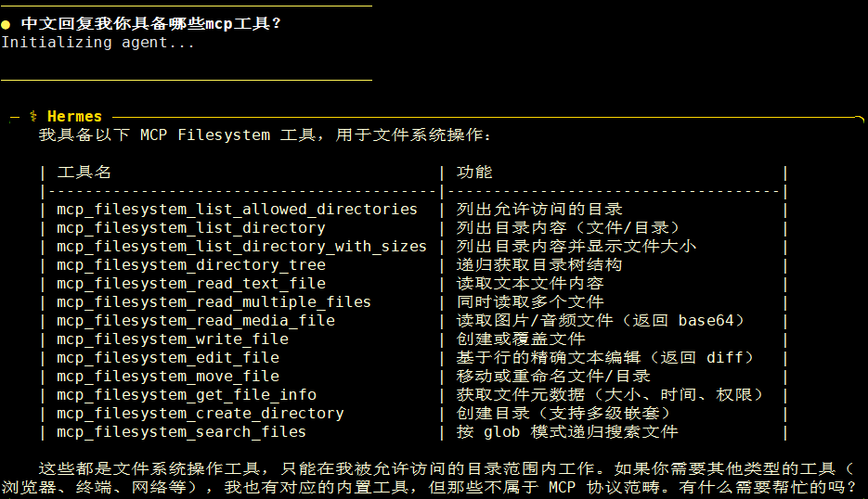Select mcp_filesystem_get_file_info tool name
The width and height of the screenshot is (868, 499).
pos(187,394)
